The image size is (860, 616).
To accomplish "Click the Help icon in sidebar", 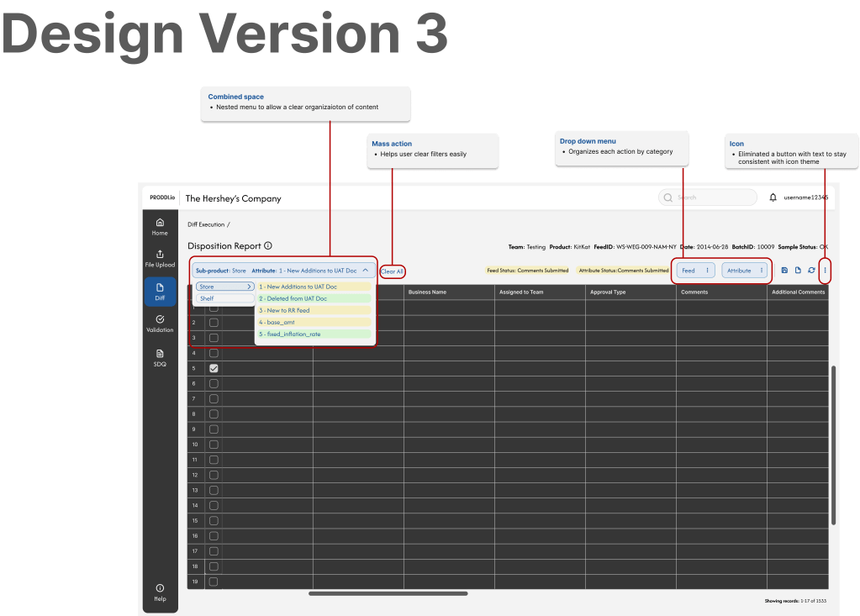I will point(160,592).
